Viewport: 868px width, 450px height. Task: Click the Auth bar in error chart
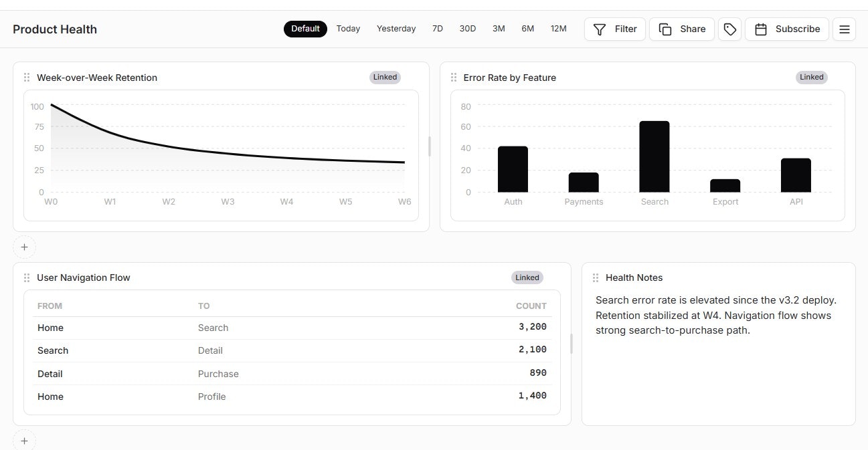pyautogui.click(x=513, y=169)
